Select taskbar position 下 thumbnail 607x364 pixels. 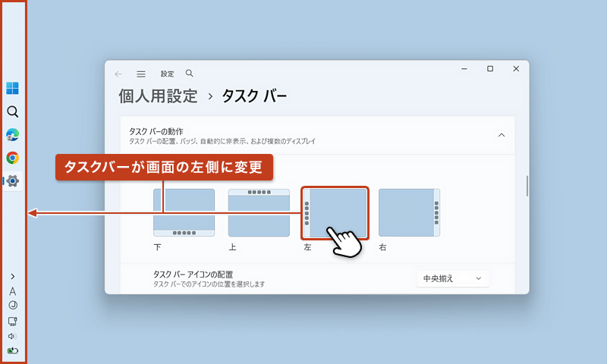coord(184,212)
